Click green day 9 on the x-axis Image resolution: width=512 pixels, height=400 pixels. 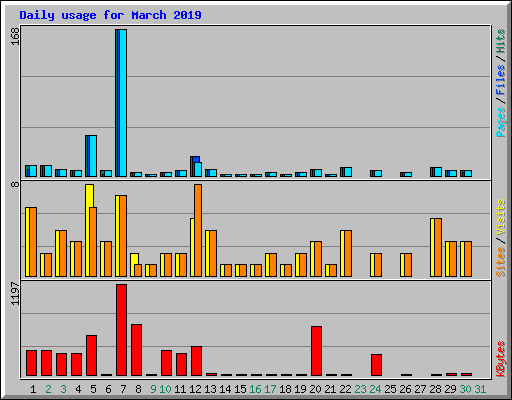(153, 389)
